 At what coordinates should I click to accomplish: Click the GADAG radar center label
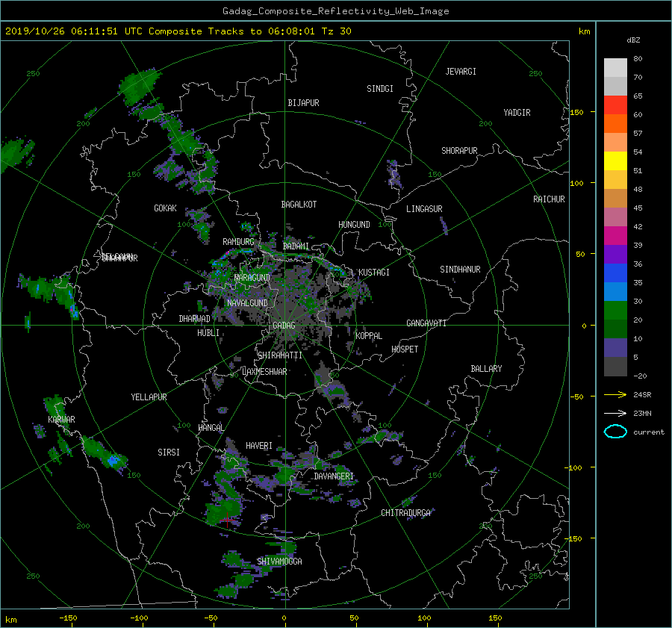pos(284,326)
